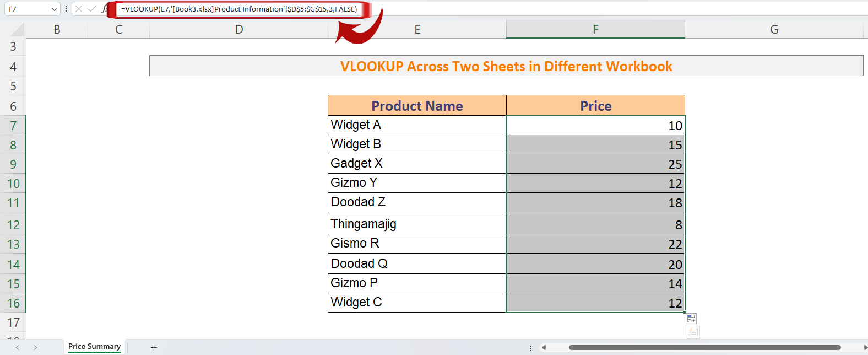
Task: Select column F header
Action: [x=595, y=30]
